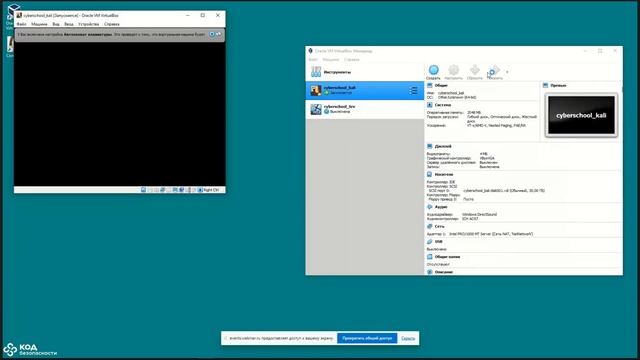Click the Превью section header icon
This screenshot has width=640, height=360.
546,85
